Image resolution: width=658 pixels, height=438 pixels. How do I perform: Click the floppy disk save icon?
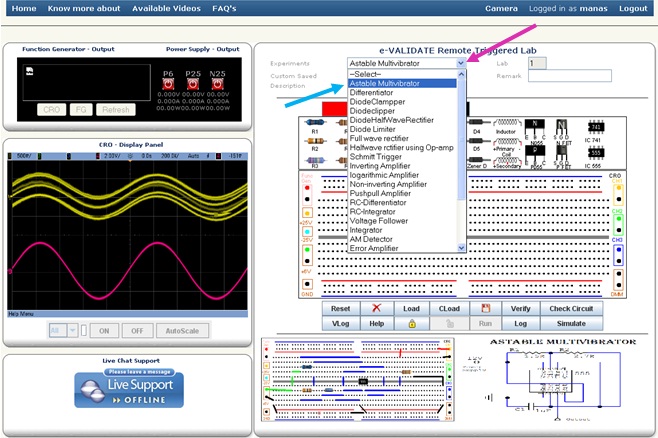point(485,309)
